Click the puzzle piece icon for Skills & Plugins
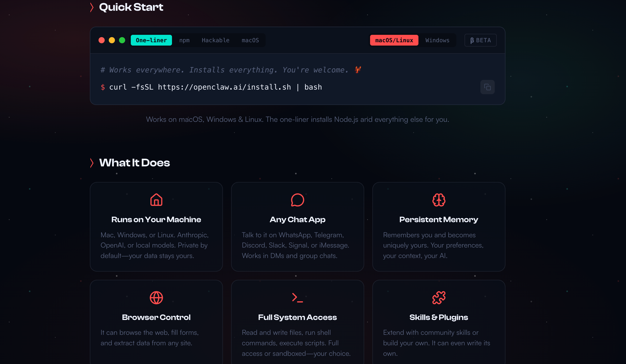The width and height of the screenshot is (626, 364). 439,297
